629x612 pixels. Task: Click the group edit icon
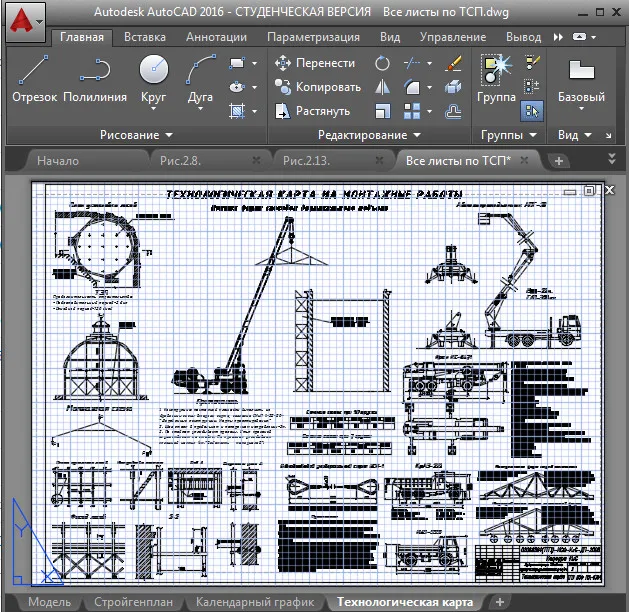532,86
